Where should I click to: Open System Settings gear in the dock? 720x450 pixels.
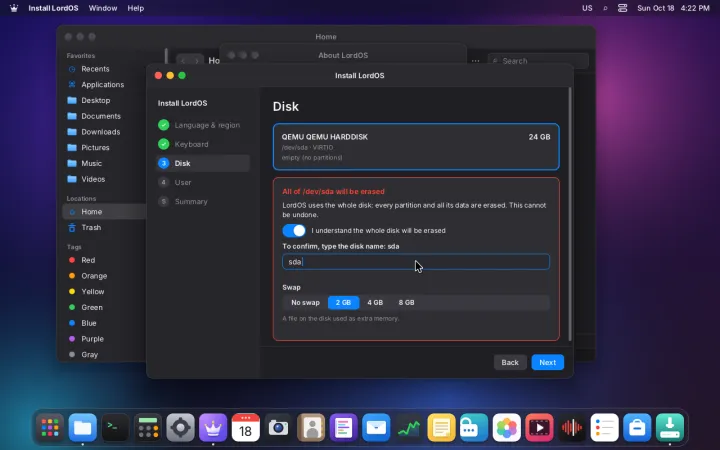click(180, 428)
